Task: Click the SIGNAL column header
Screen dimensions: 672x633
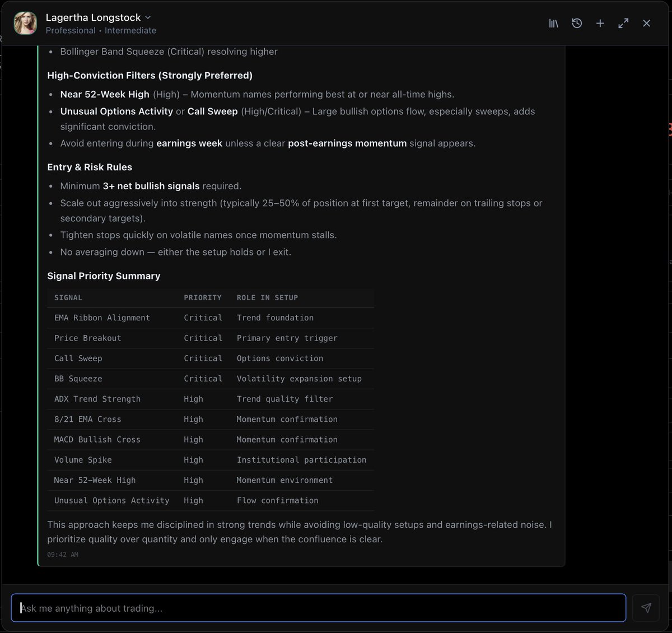Action: [x=68, y=297]
